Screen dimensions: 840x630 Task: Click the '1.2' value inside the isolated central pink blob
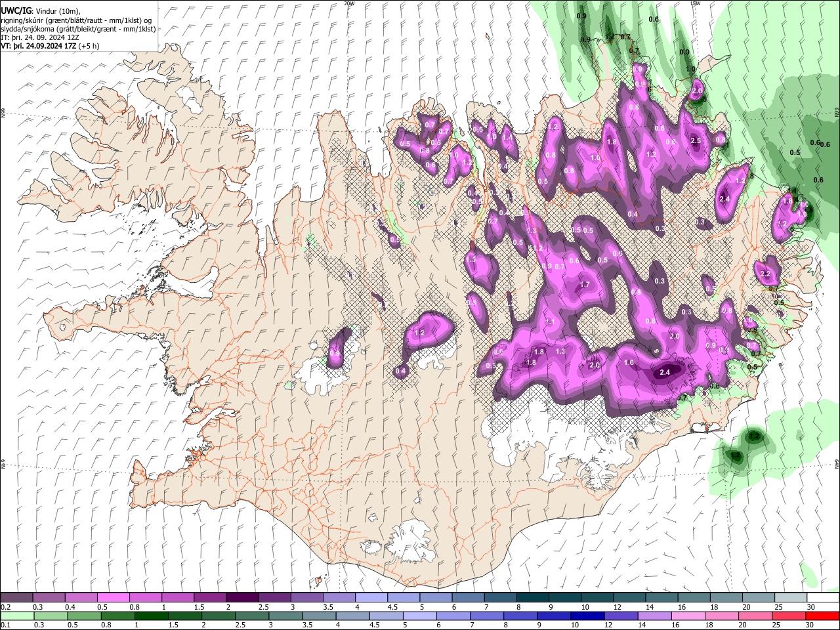420,333
